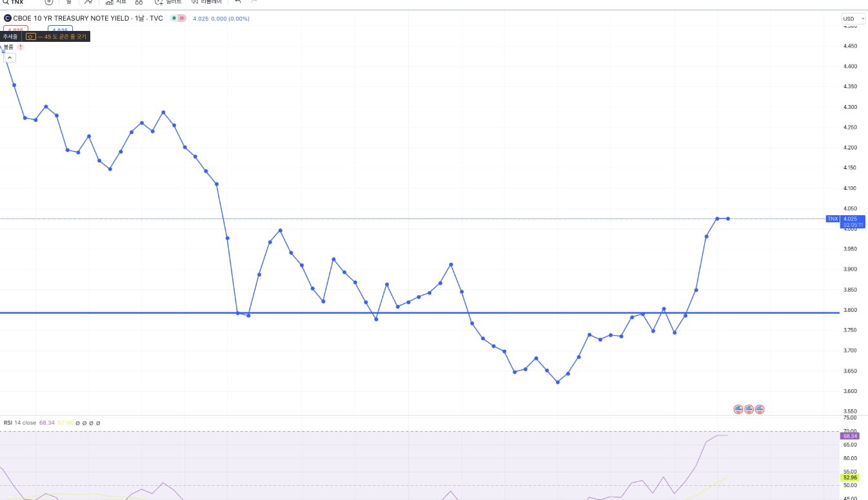The height and width of the screenshot is (500, 868).
Task: Click the RSI 14 close indicator label
Action: click(x=20, y=423)
